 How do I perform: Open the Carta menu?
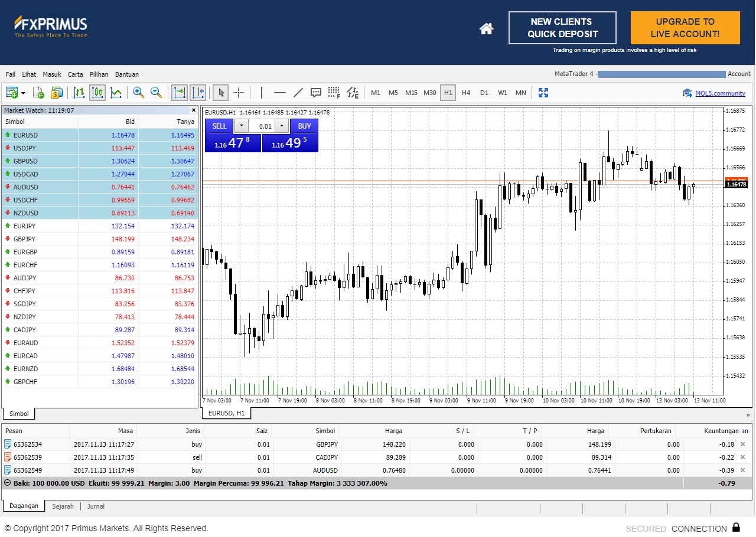pos(75,74)
